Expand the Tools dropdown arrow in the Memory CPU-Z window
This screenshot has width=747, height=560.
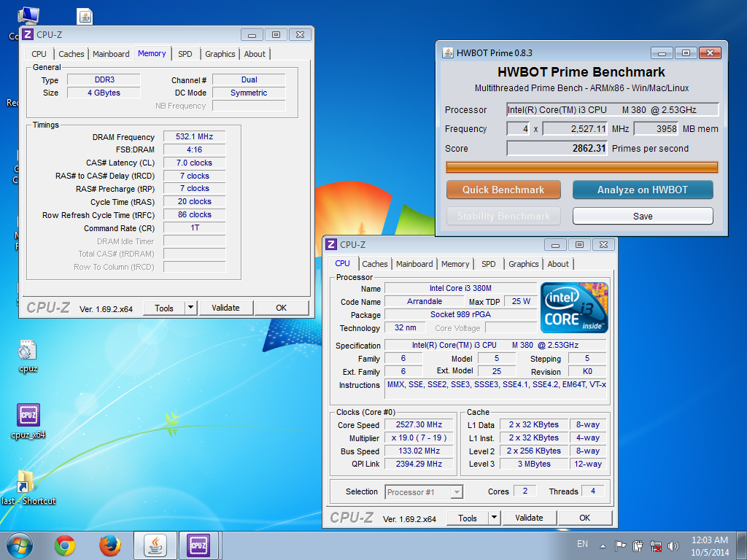[x=190, y=308]
